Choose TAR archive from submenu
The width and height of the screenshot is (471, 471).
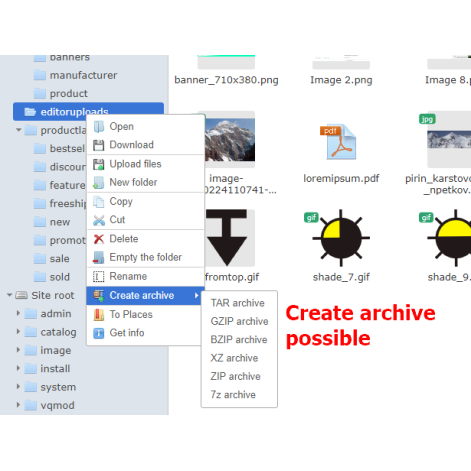tap(239, 303)
